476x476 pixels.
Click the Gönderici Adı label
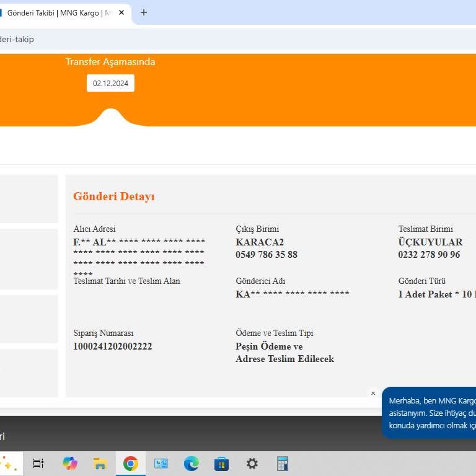(x=260, y=281)
